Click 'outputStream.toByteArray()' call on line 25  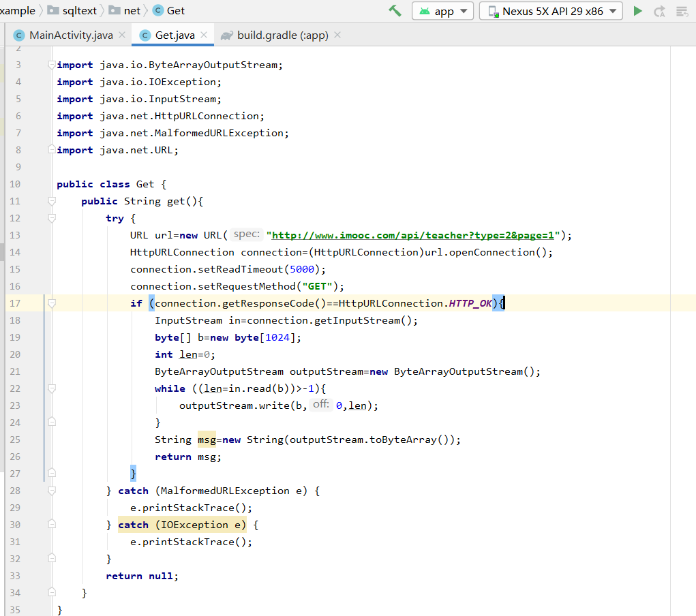coord(369,440)
